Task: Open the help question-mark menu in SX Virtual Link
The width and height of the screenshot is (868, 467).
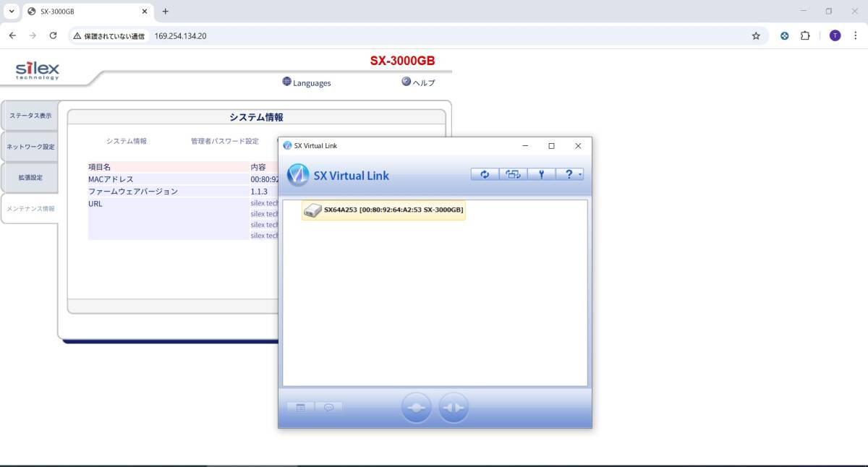Action: coord(569,174)
